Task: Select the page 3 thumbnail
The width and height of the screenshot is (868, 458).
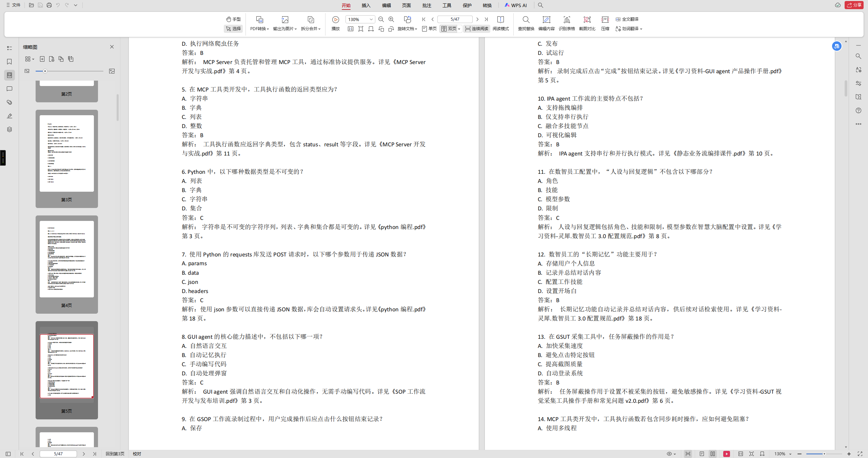Action: (x=66, y=154)
